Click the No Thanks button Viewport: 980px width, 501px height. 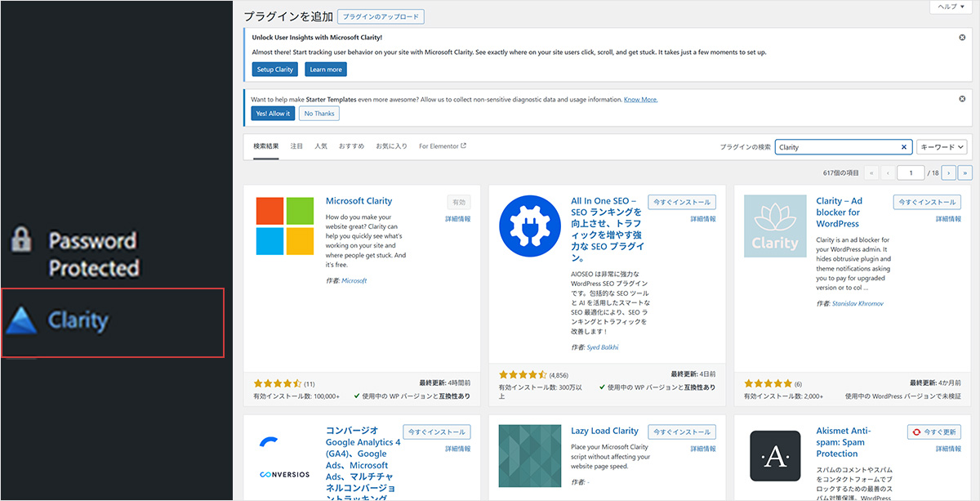click(x=319, y=114)
